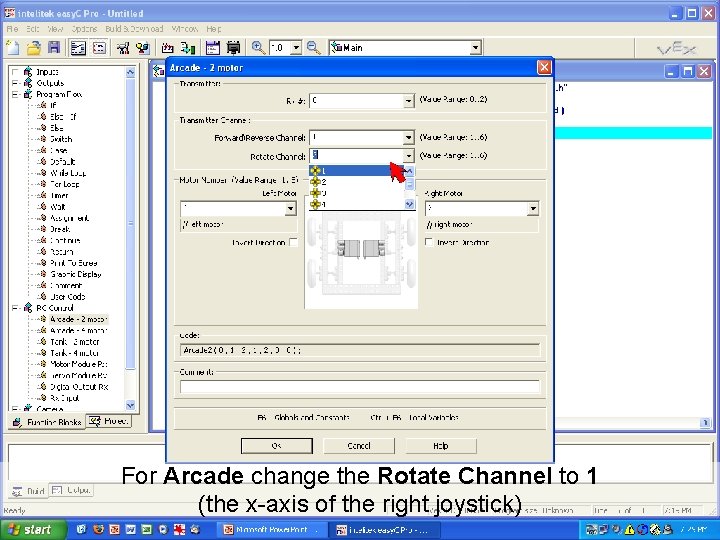Screen dimensions: 720x540
Task: Open the Edit menu
Action: coord(33,28)
